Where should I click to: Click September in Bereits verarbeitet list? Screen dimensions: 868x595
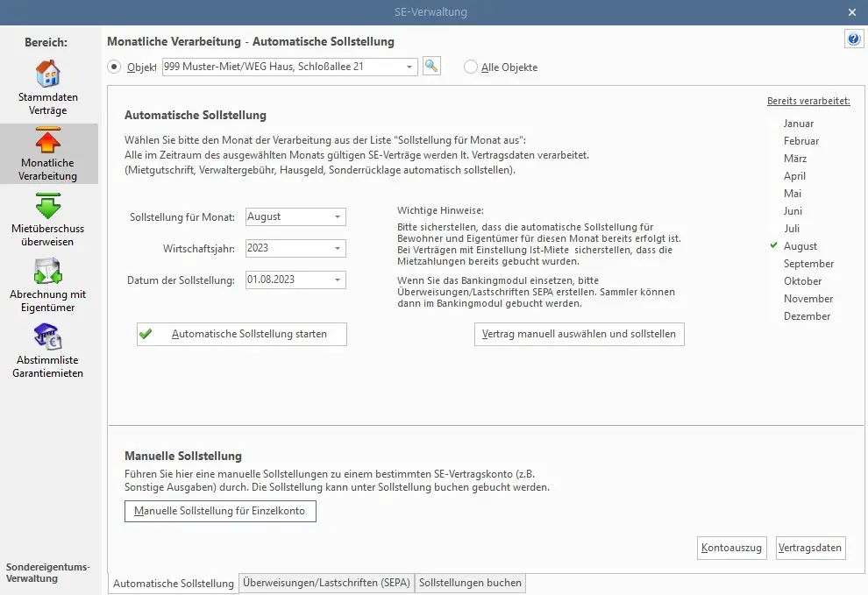(808, 264)
